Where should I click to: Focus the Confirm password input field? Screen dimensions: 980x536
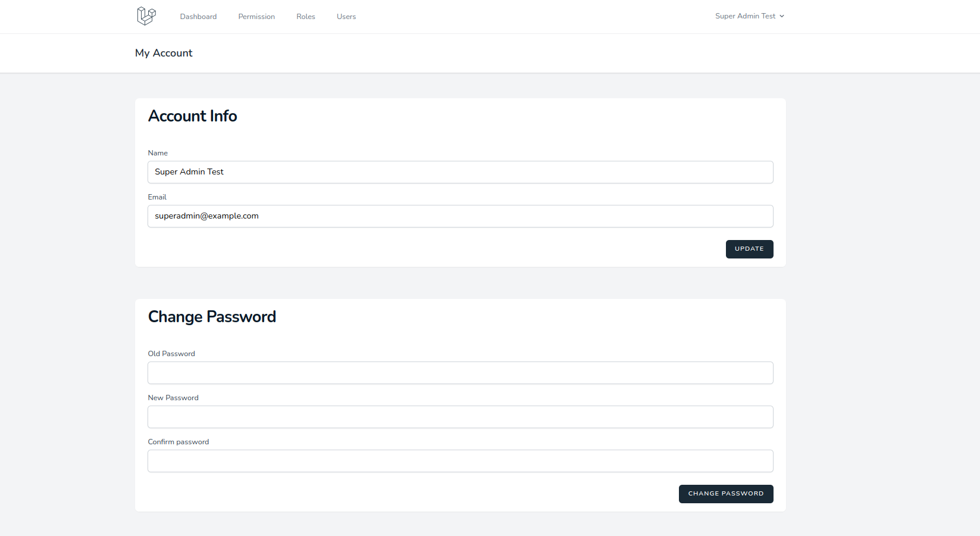point(460,461)
